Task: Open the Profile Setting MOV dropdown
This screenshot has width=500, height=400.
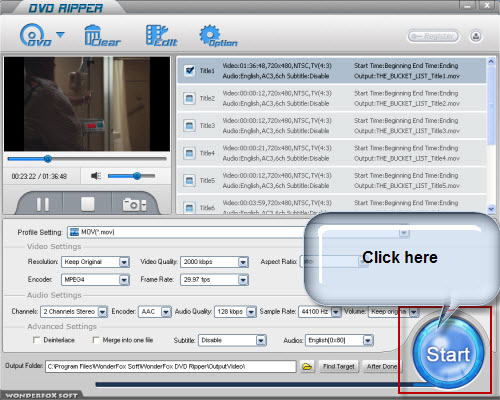Action: coord(238,232)
